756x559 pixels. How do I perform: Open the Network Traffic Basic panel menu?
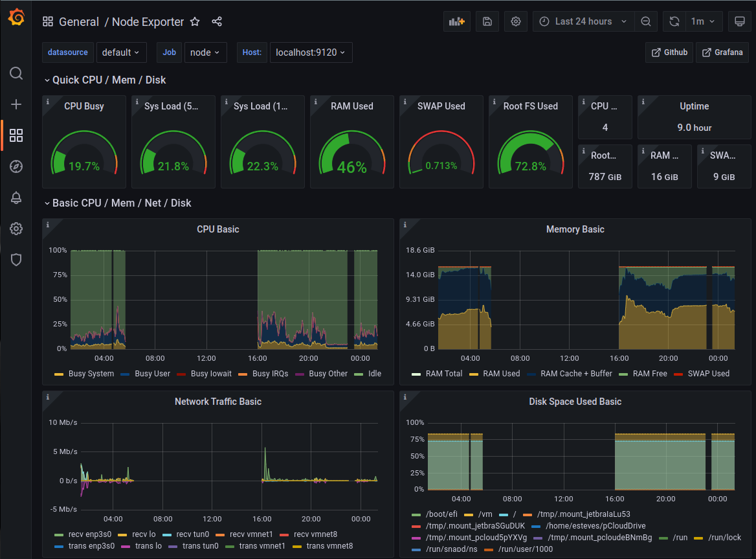click(x=218, y=402)
